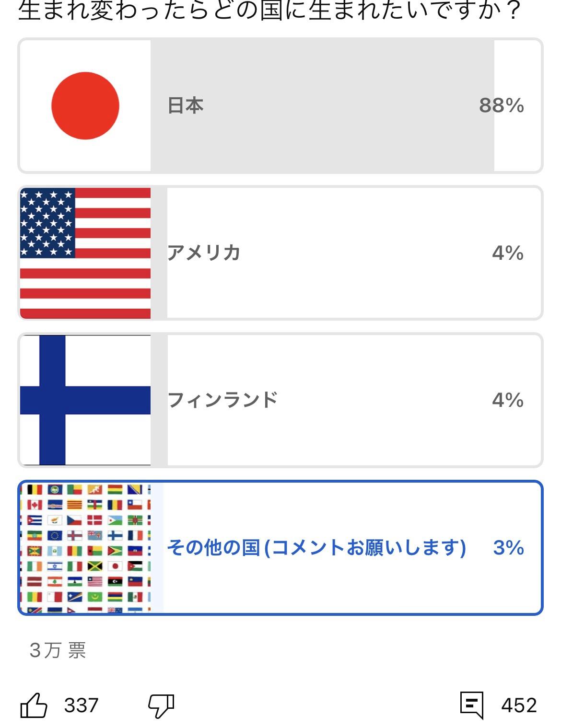
Task: Click the 337 likes count
Action: (x=81, y=705)
